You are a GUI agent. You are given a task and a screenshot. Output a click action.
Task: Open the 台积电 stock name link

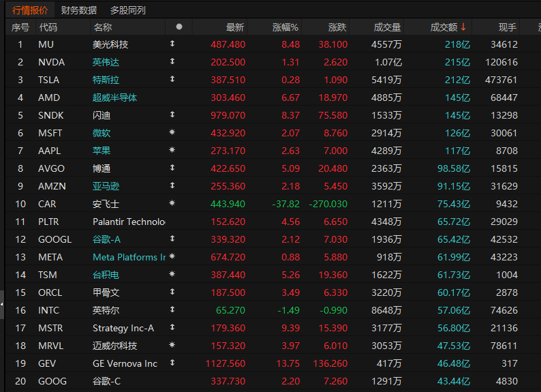point(106,275)
